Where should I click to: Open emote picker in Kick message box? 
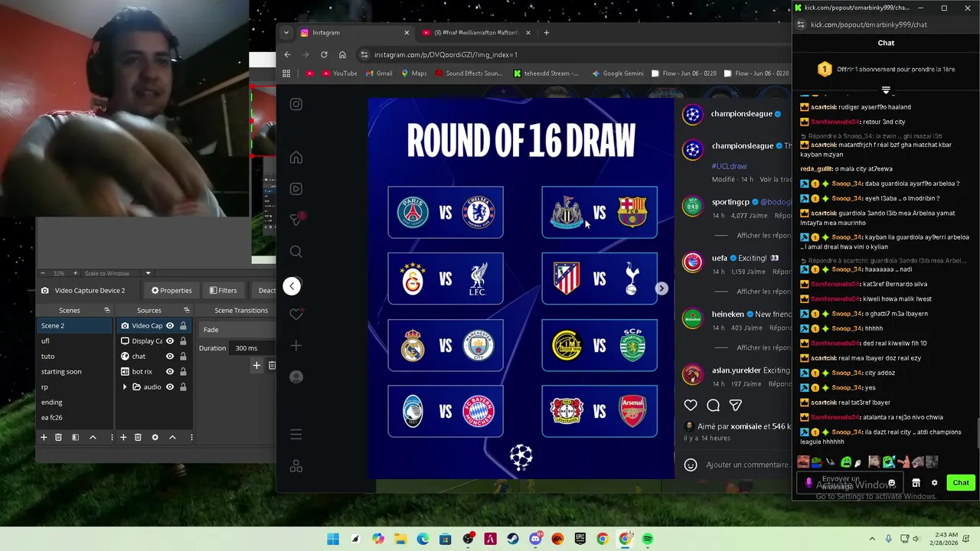tap(891, 483)
